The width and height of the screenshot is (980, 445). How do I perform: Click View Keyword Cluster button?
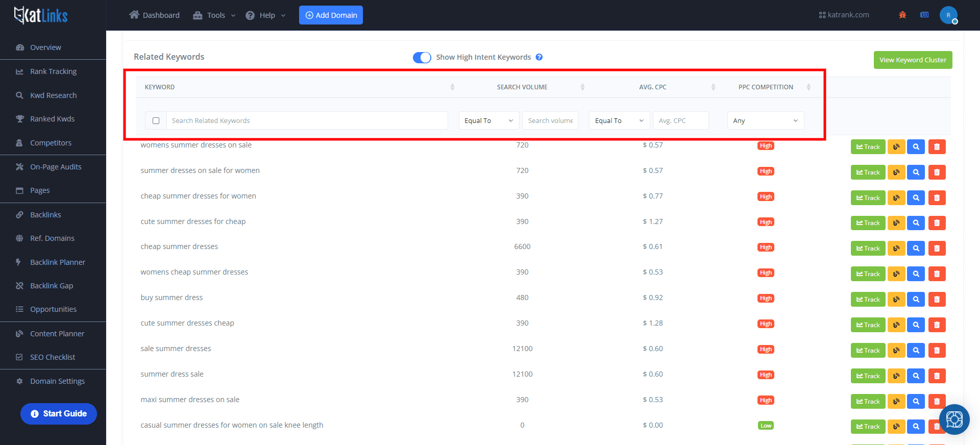913,60
